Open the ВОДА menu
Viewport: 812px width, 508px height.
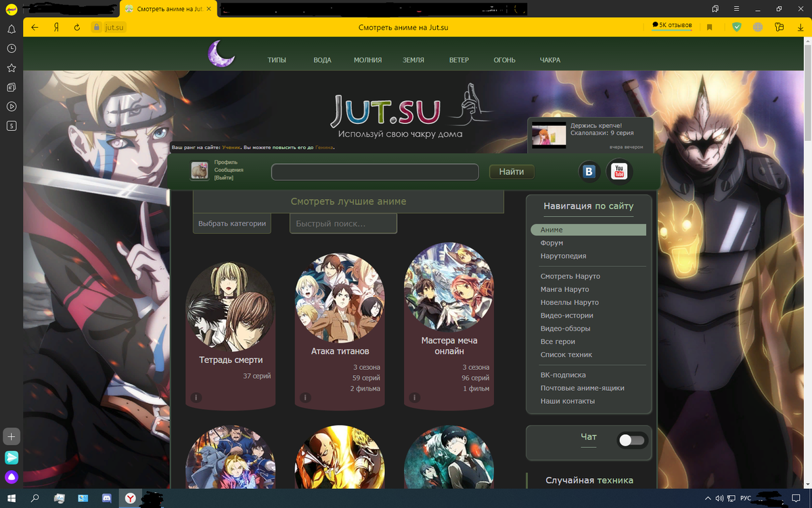pyautogui.click(x=322, y=60)
